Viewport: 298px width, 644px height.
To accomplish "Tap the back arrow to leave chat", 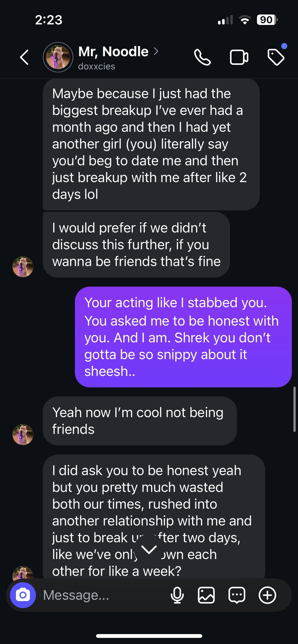I will pos(24,57).
